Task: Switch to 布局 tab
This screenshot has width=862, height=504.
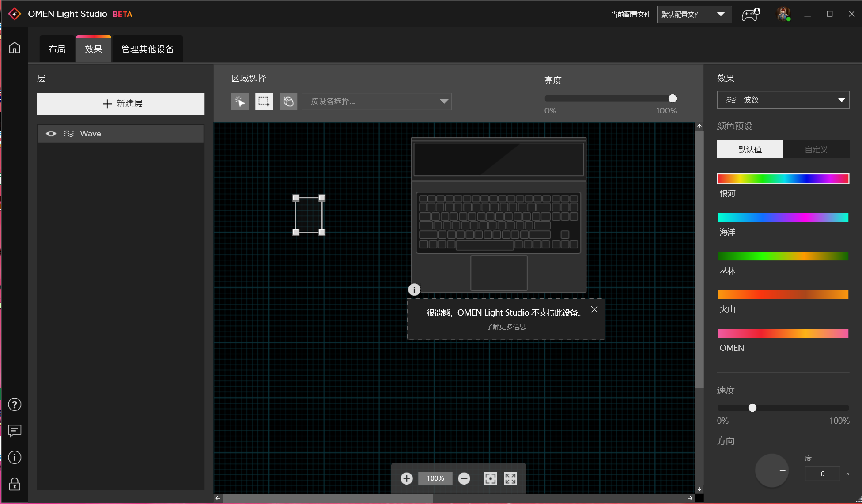Action: (57, 49)
